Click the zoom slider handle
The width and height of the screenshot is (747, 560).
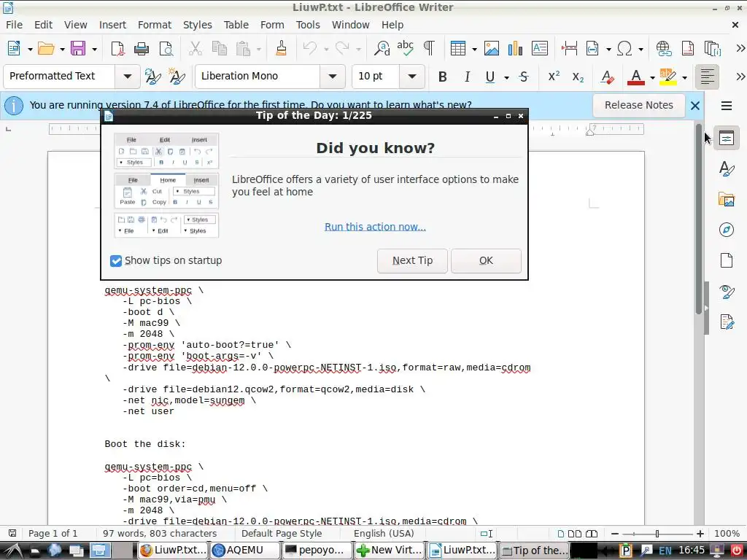click(x=657, y=534)
